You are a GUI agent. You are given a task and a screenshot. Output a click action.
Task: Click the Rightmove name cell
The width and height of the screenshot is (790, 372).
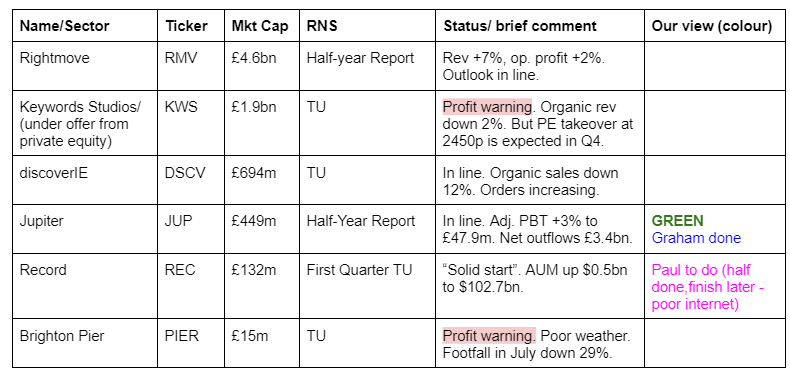(x=85, y=66)
